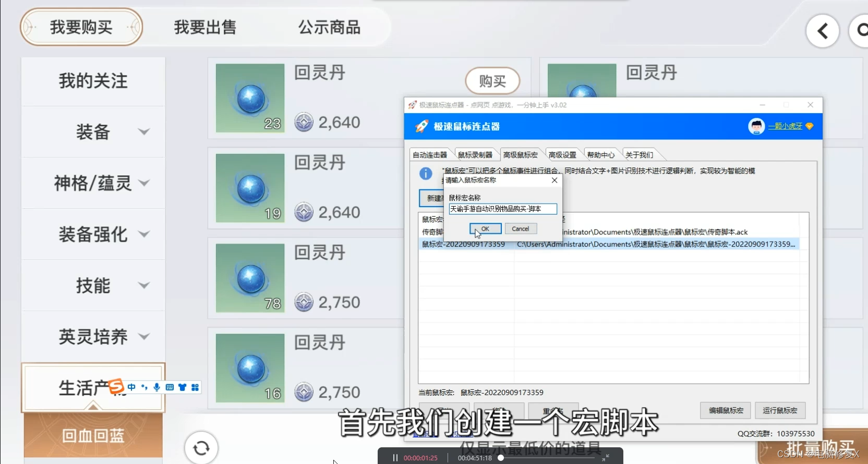
Task: Click the elapsed time 00:00:01:25 readout
Action: pos(420,458)
